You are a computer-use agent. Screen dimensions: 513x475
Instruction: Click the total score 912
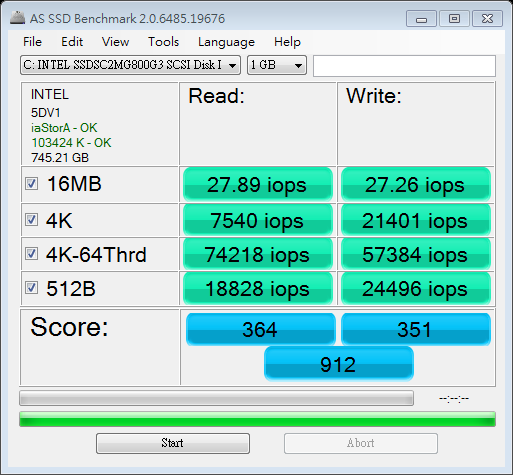[339, 364]
